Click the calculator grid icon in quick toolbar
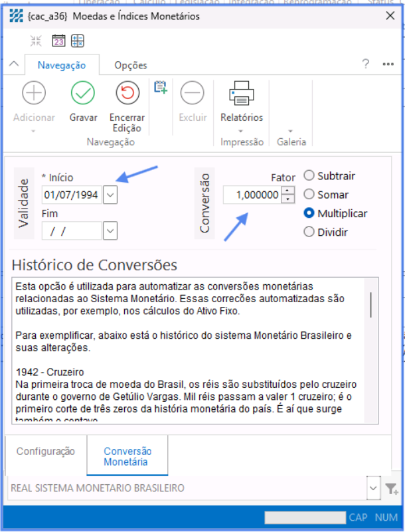This screenshot has width=405, height=532. (78, 41)
